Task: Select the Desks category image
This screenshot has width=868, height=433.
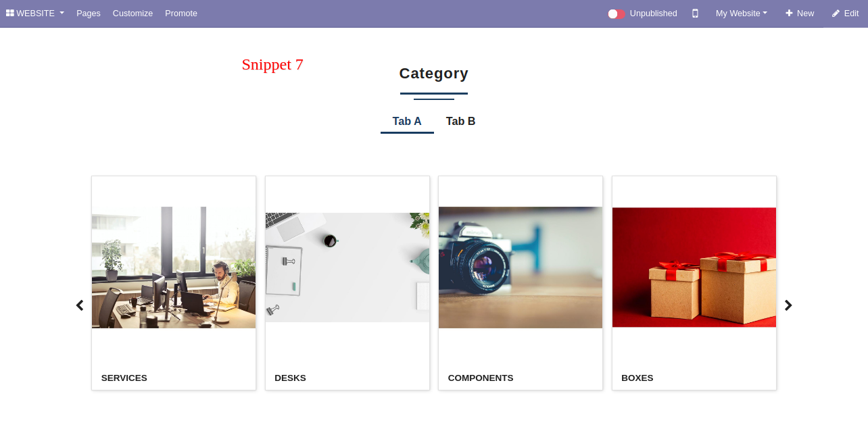Action: point(347,268)
